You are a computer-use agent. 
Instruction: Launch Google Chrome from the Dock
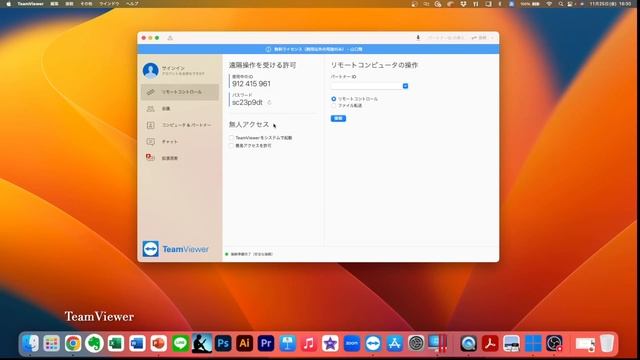(x=73, y=343)
